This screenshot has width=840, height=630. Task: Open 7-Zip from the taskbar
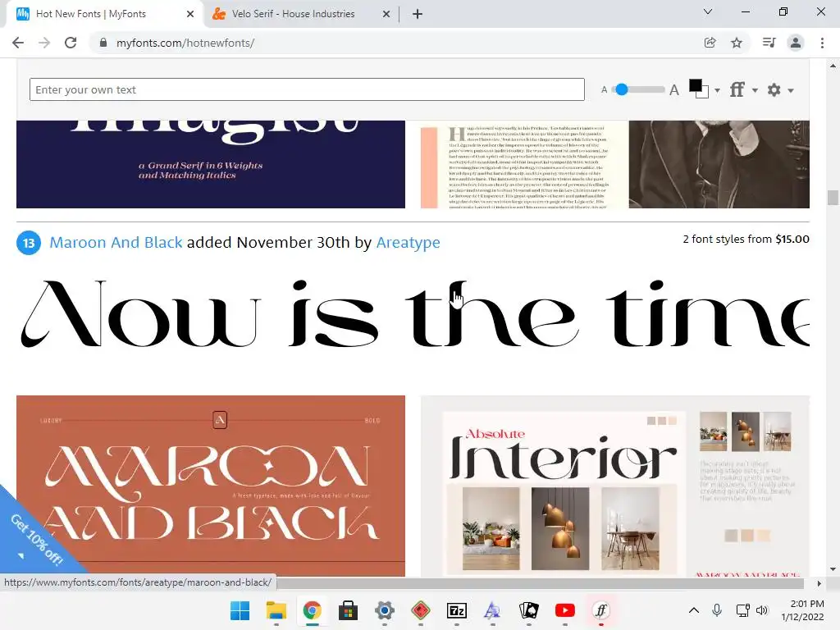coord(456,610)
